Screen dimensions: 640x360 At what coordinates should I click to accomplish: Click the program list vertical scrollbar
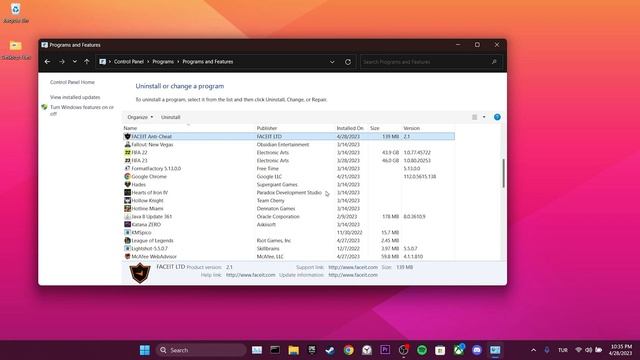[x=503, y=173]
